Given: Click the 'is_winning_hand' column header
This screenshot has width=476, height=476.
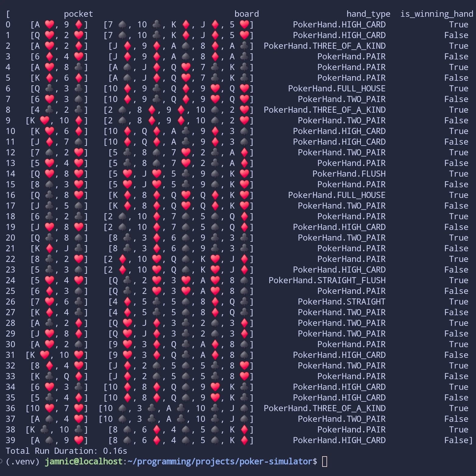Looking at the screenshot, I should [437, 14].
